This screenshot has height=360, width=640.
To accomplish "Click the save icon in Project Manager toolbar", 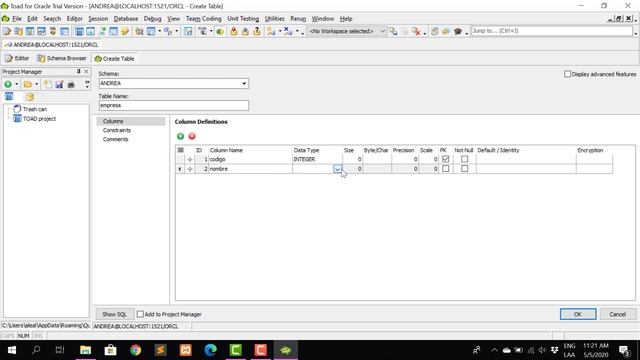I will tap(59, 84).
